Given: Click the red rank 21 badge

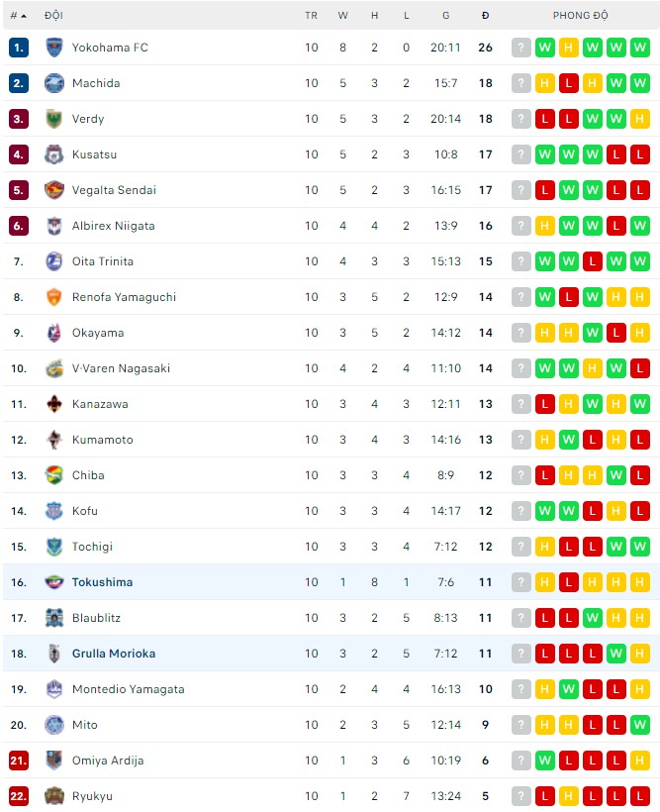Looking at the screenshot, I should [19, 761].
